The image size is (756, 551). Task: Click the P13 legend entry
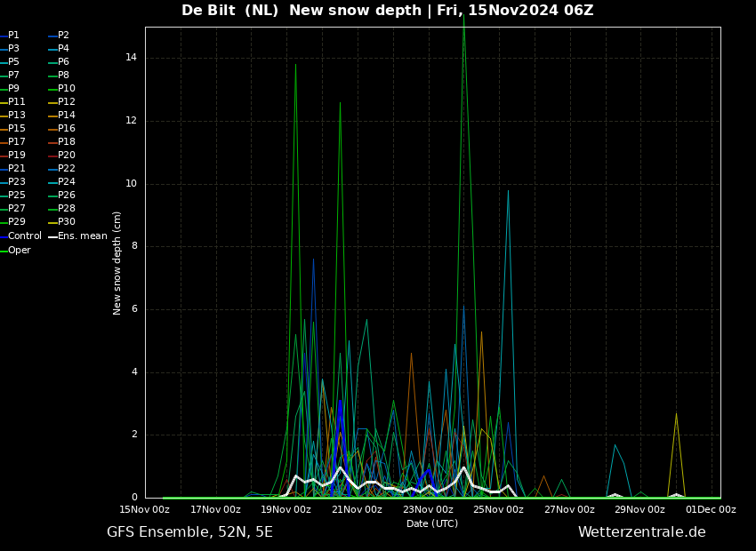[12, 116]
